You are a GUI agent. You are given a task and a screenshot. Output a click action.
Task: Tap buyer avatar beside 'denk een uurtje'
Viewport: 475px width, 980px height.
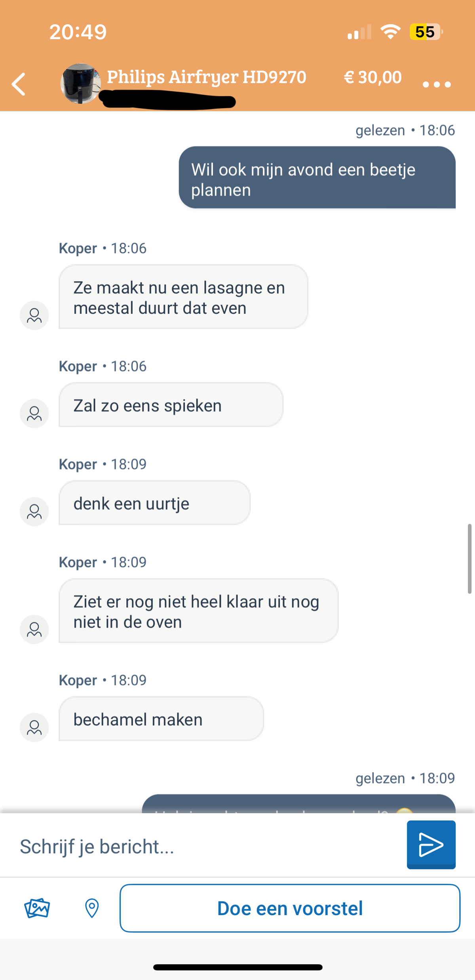(34, 511)
